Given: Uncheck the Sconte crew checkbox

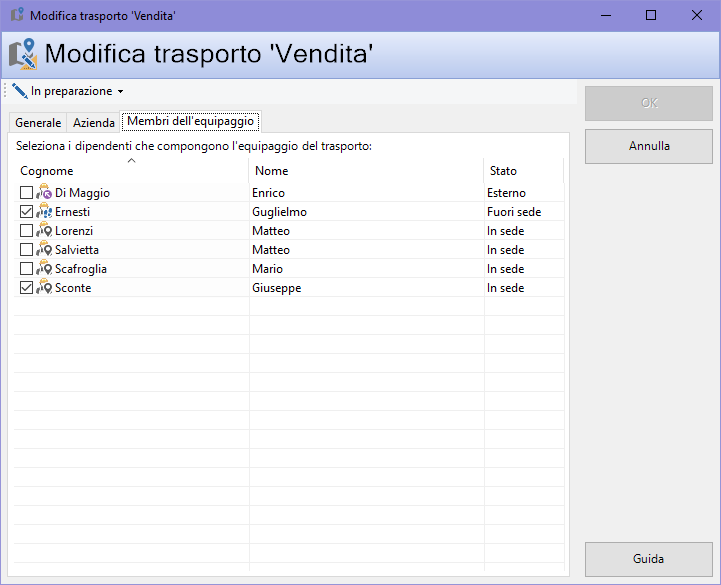Looking at the screenshot, I should [x=26, y=287].
